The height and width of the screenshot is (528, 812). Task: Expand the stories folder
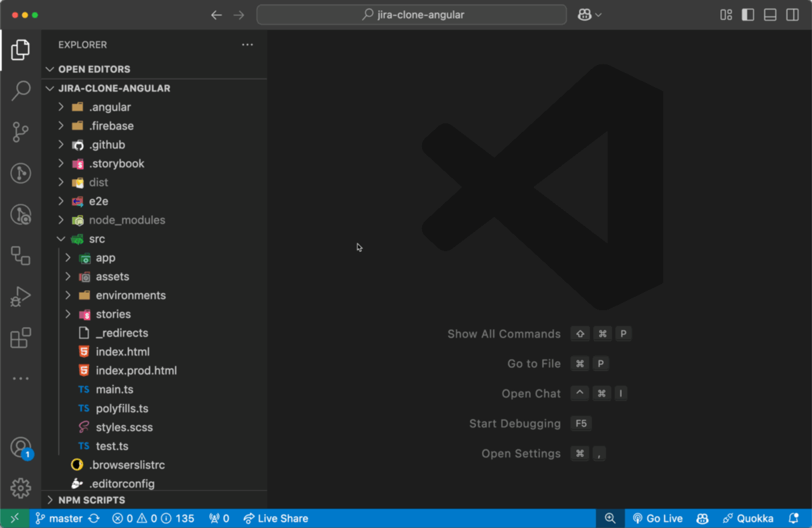click(x=154, y=314)
